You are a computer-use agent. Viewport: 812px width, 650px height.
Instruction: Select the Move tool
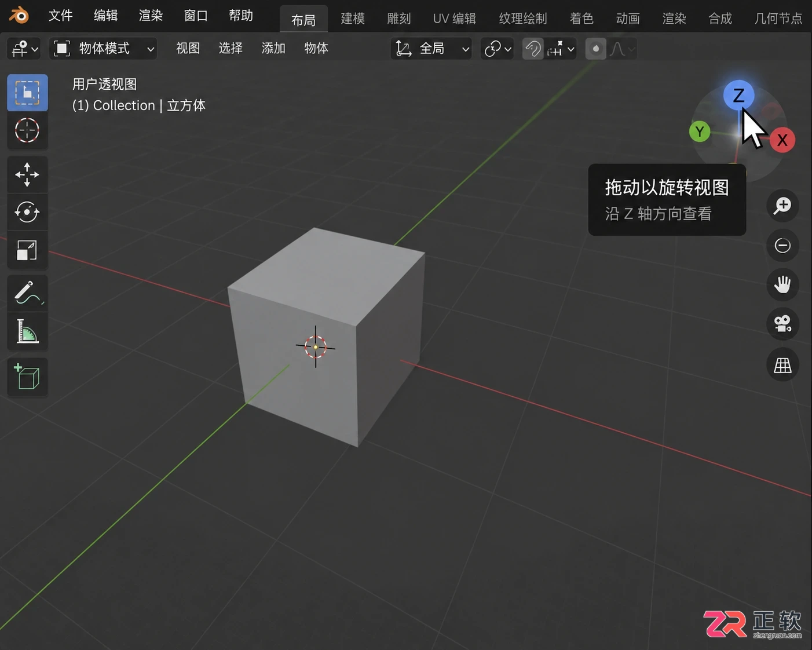27,174
